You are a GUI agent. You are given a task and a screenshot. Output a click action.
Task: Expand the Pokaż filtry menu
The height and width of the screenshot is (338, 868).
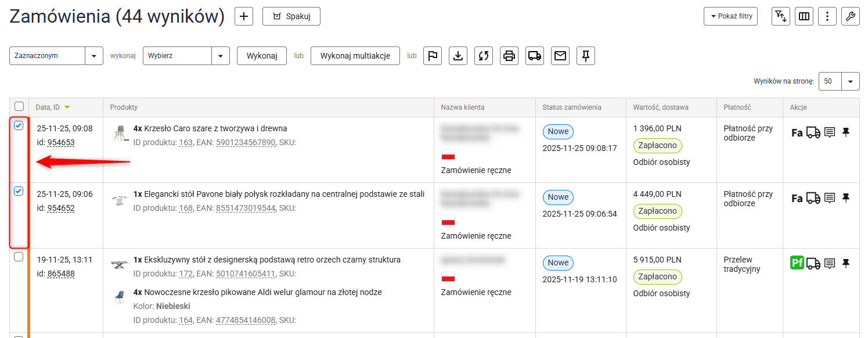pos(730,16)
